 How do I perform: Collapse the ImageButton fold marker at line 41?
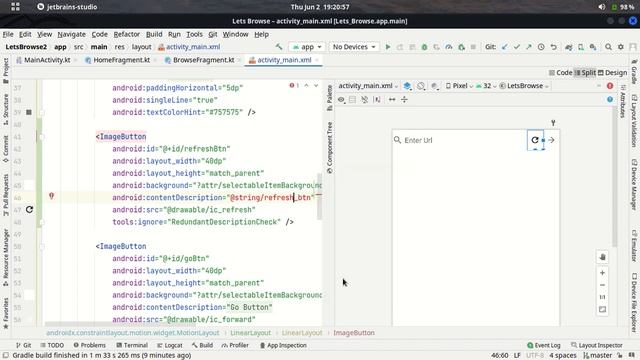pyautogui.click(x=42, y=137)
